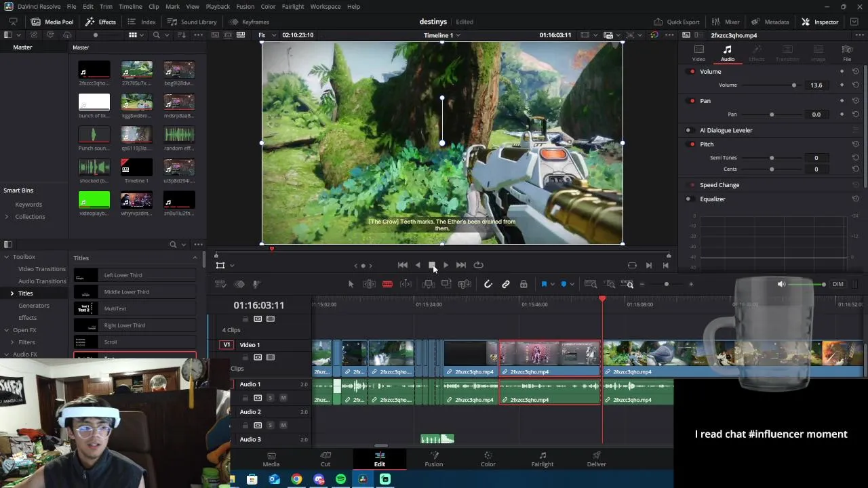This screenshot has width=868, height=488.
Task: Add a blue flag to clip
Action: tap(544, 285)
